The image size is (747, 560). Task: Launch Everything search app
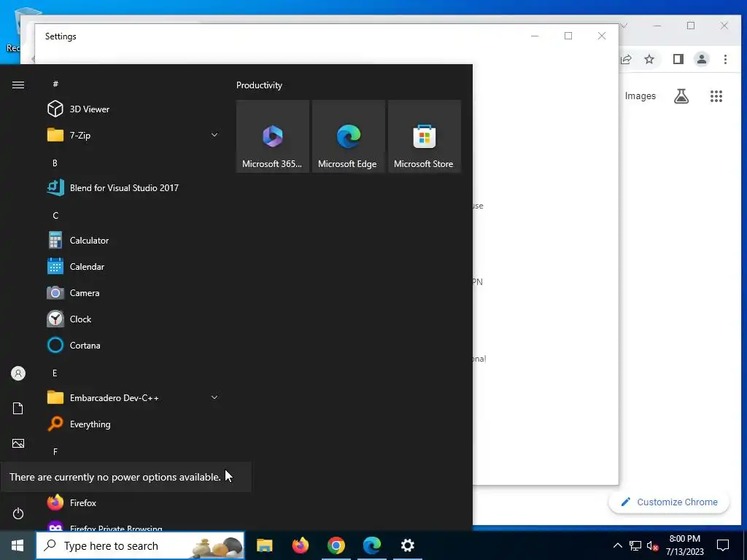point(133,424)
